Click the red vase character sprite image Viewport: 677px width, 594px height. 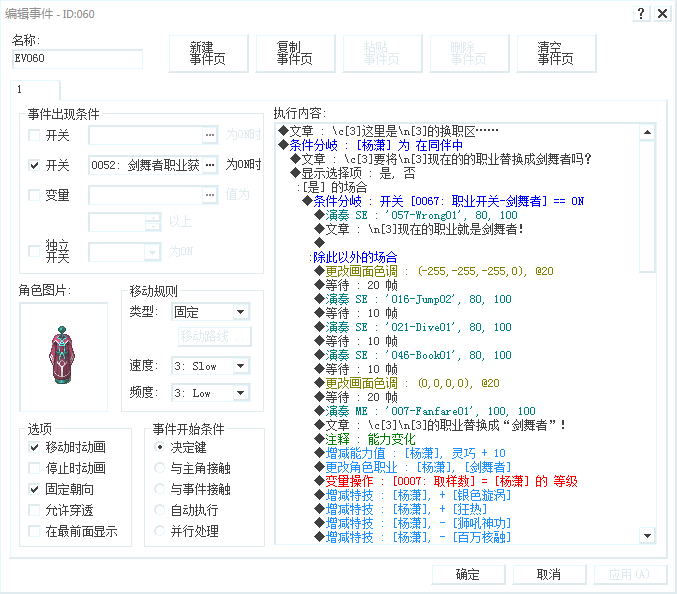pyautogui.click(x=62, y=355)
